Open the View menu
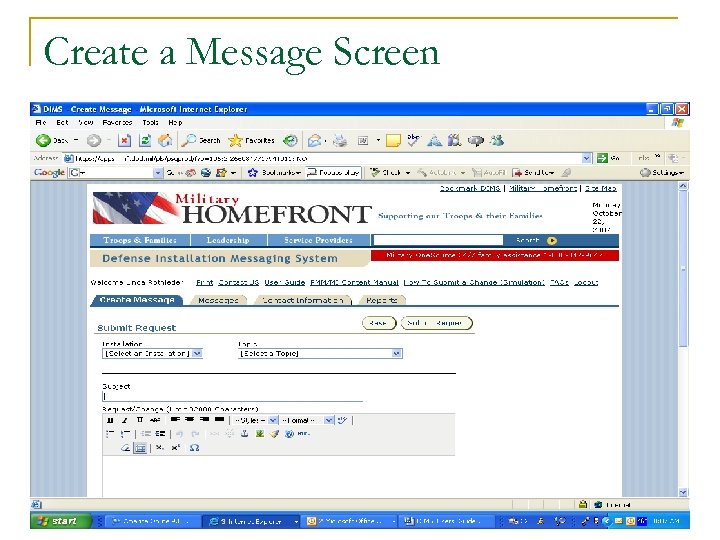 click(x=85, y=123)
